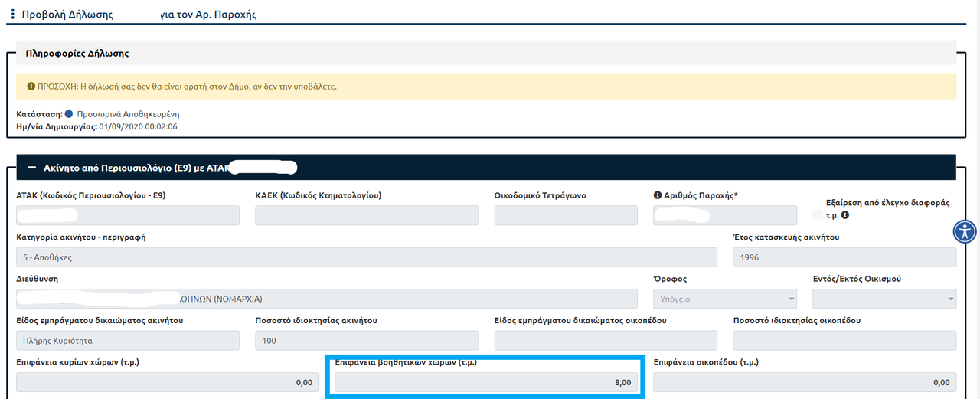Click the Πλήρης Κυριότητα field
Viewport: 980px width, 399px height.
[128, 341]
